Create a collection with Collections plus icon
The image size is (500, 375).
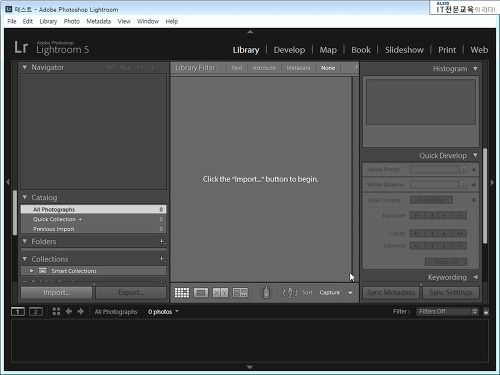pos(162,259)
